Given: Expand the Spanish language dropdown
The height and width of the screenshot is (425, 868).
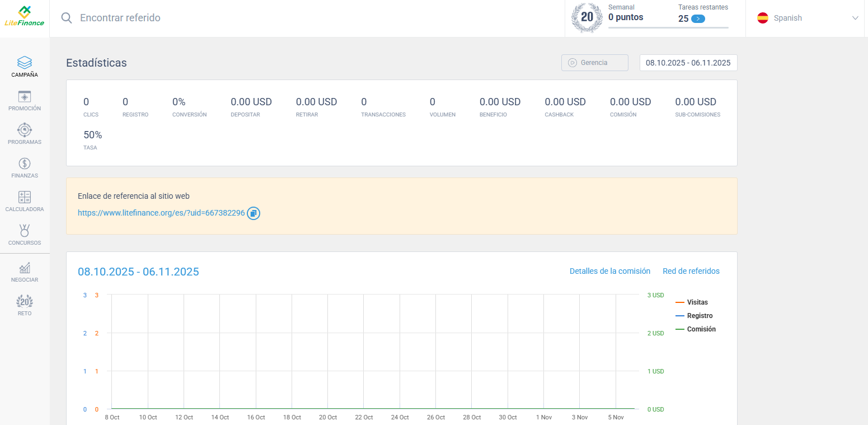Looking at the screenshot, I should (855, 18).
